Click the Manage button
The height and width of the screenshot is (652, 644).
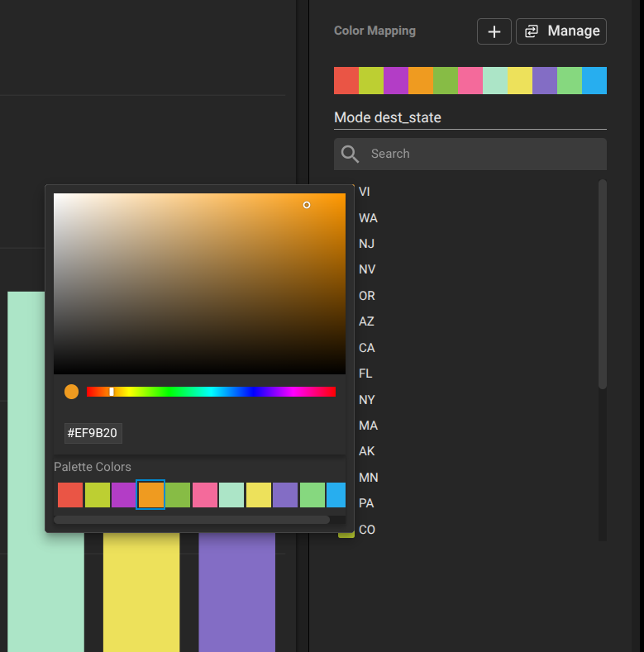coord(561,31)
